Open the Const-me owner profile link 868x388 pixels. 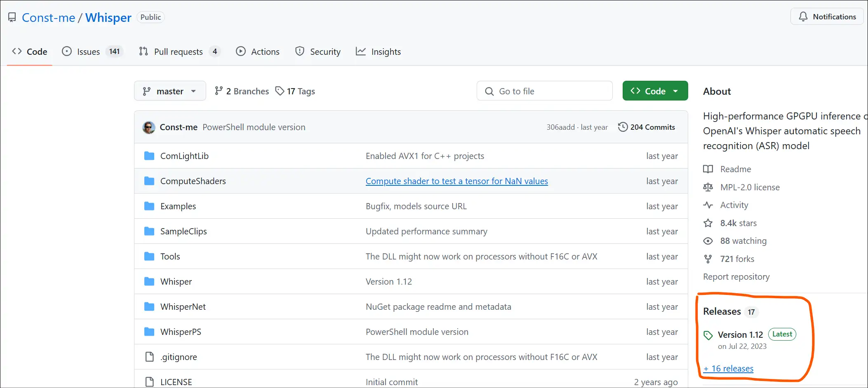(x=48, y=17)
